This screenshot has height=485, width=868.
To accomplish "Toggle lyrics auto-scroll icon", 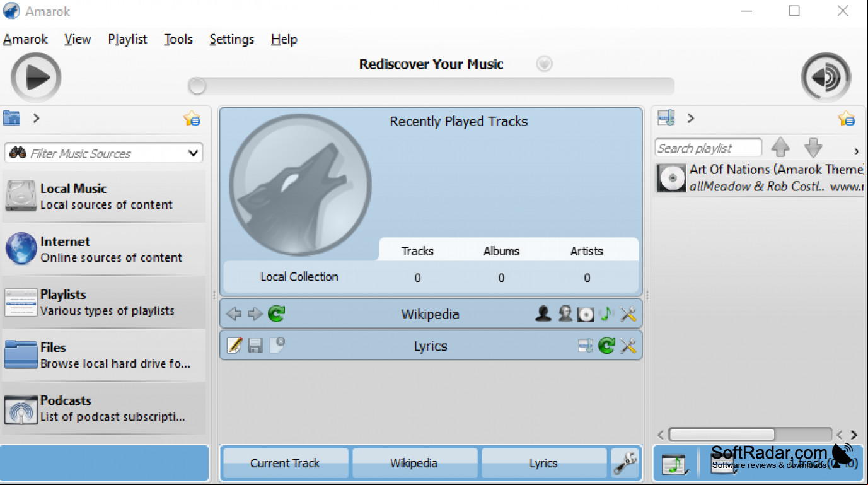I will point(586,346).
